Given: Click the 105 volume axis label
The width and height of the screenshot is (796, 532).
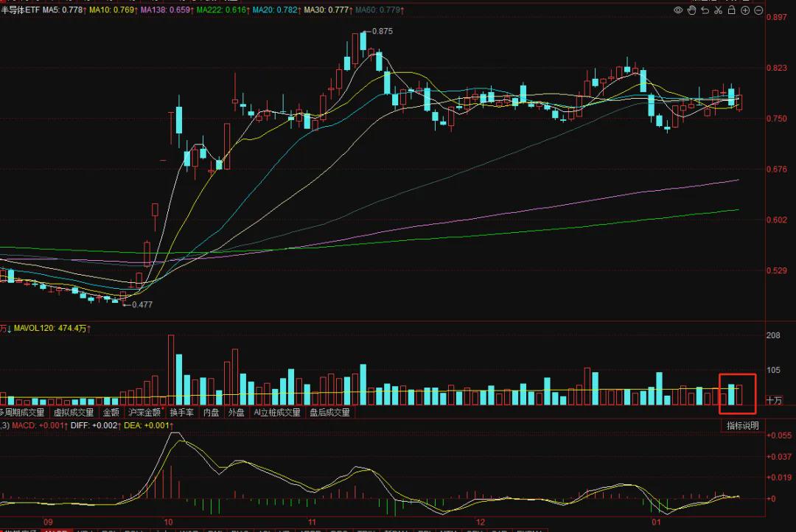Looking at the screenshot, I should click(x=773, y=370).
